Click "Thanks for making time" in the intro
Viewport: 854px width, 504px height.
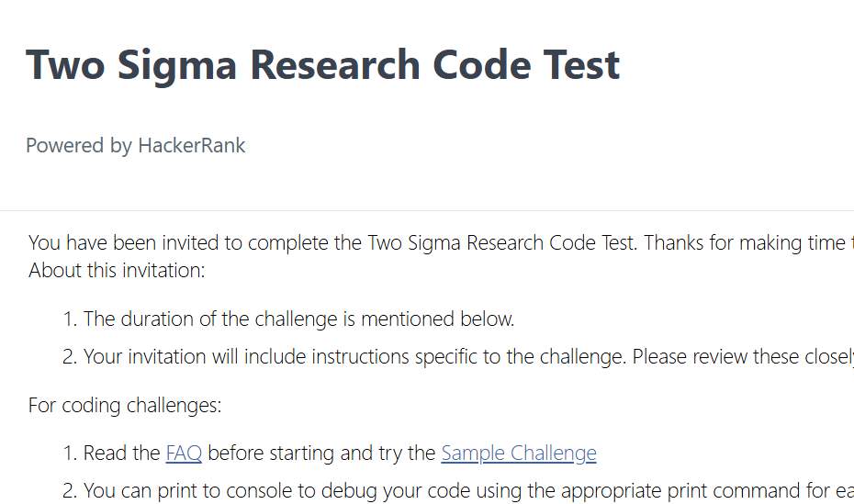pyautogui.click(x=742, y=243)
